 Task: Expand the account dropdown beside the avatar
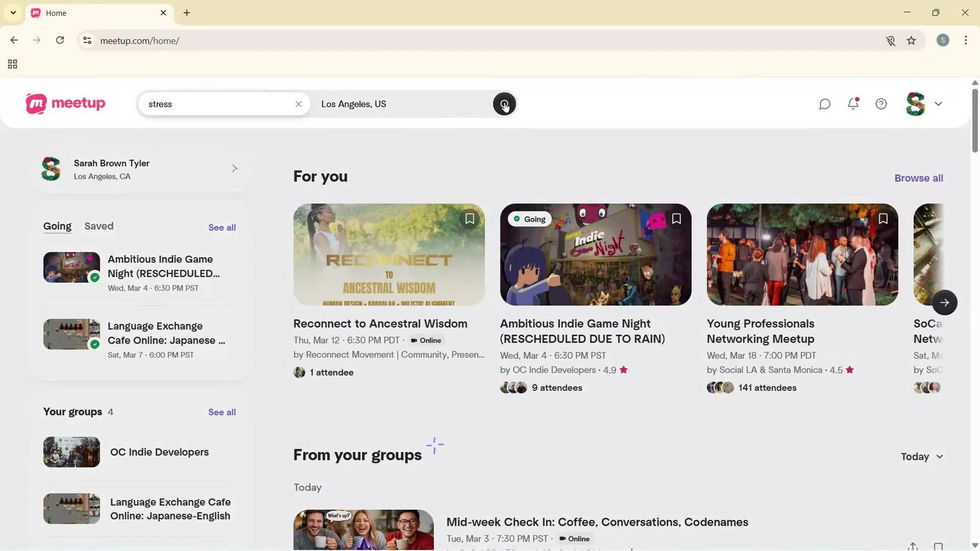[939, 104]
